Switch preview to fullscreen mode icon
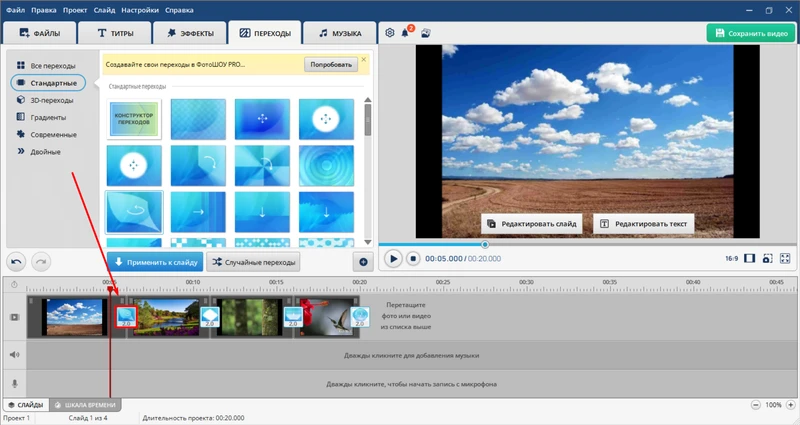The width and height of the screenshot is (800, 425). click(785, 258)
